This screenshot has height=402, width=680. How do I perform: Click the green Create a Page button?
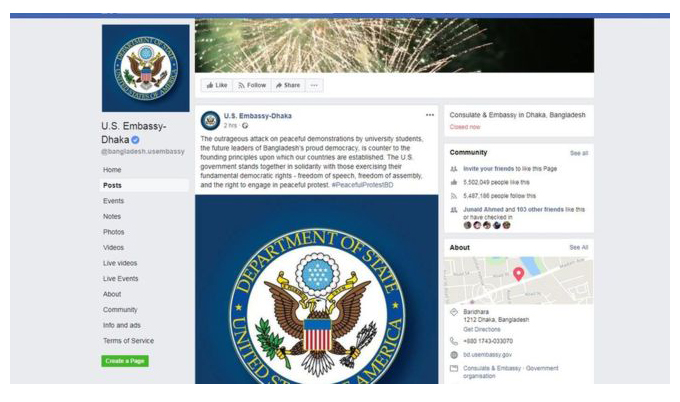coord(125,361)
